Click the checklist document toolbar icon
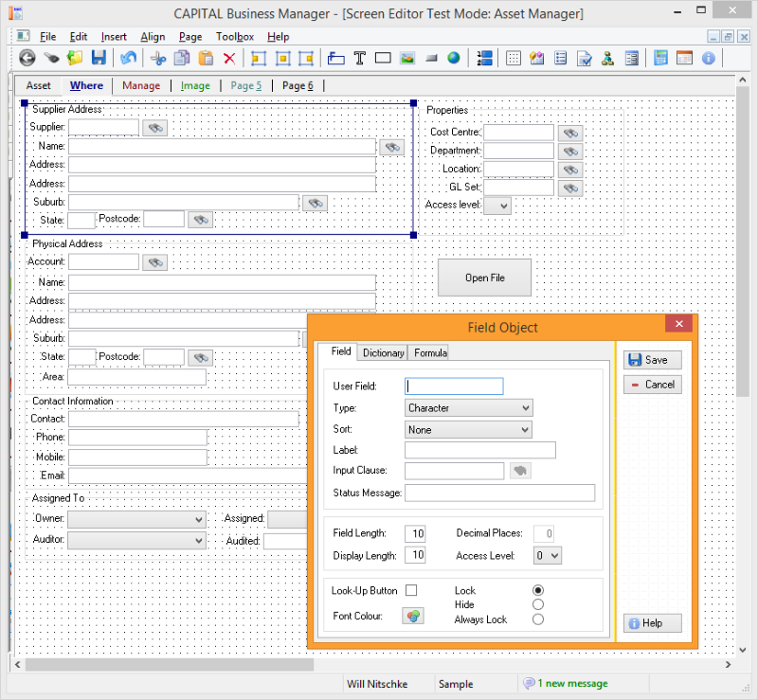Image resolution: width=758 pixels, height=700 pixels. 585,58
